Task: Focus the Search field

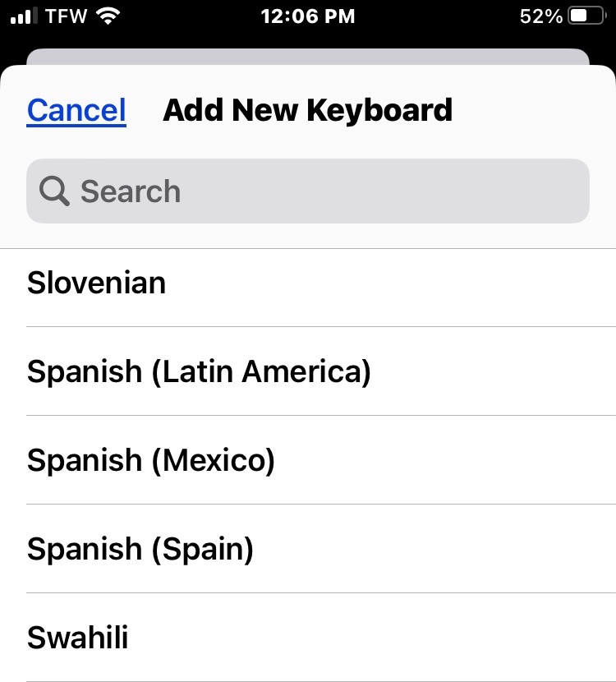Action: (308, 191)
